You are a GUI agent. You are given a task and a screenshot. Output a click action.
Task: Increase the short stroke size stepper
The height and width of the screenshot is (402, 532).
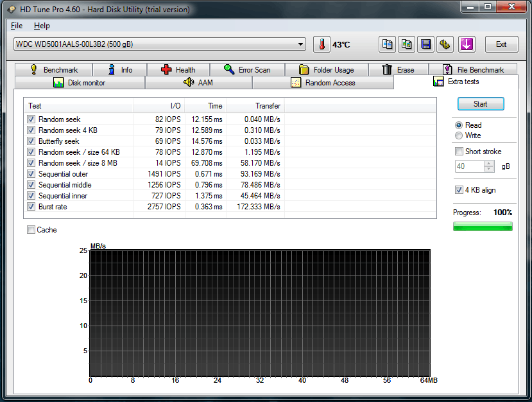tap(489, 164)
